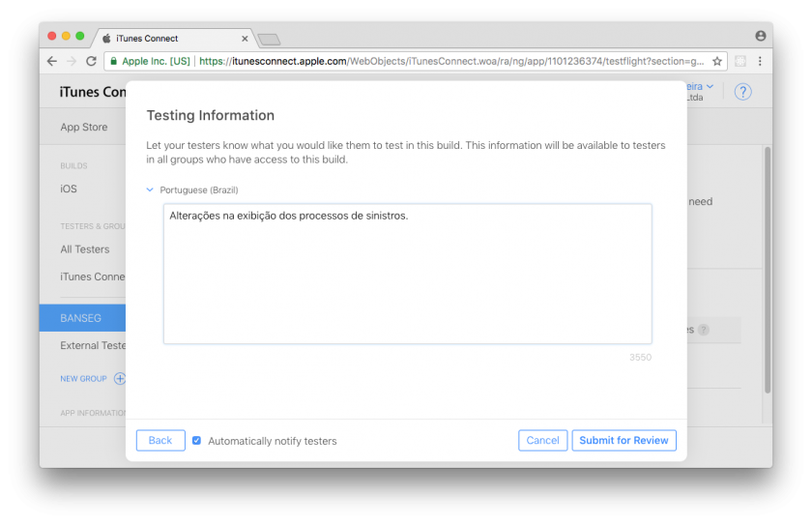Image resolution: width=812 pixels, height=524 pixels.
Task: Open the App Store tab
Action: 84,127
